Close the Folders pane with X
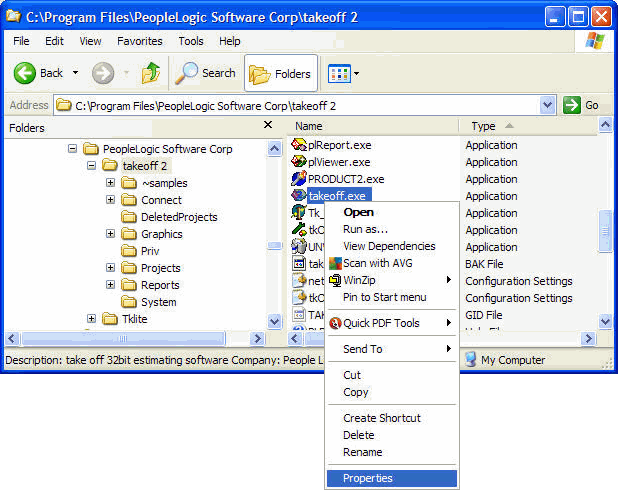 tap(268, 125)
